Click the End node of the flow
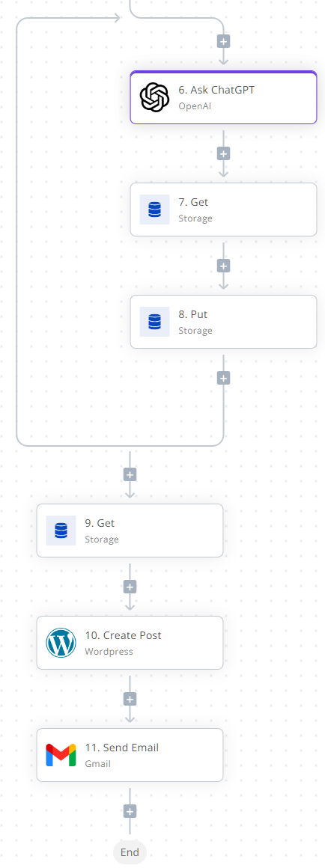The width and height of the screenshot is (325, 868). [x=130, y=852]
